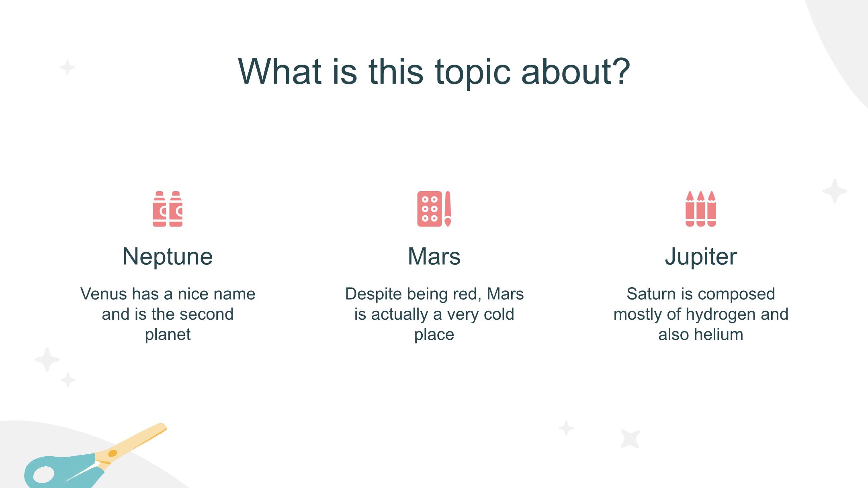Select the title 'What is this topic about?'
Screen dimensions: 868x488
point(434,71)
